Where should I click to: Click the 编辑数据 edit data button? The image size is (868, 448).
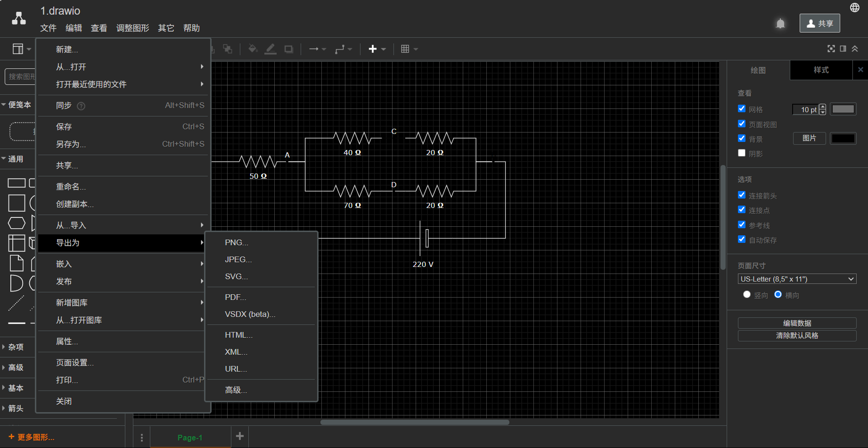[797, 323]
